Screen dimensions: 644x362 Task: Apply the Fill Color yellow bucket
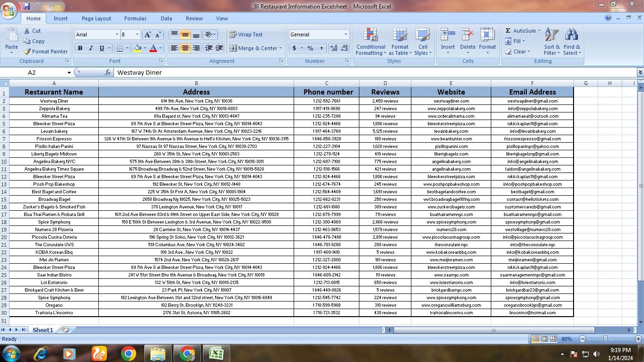click(x=138, y=48)
